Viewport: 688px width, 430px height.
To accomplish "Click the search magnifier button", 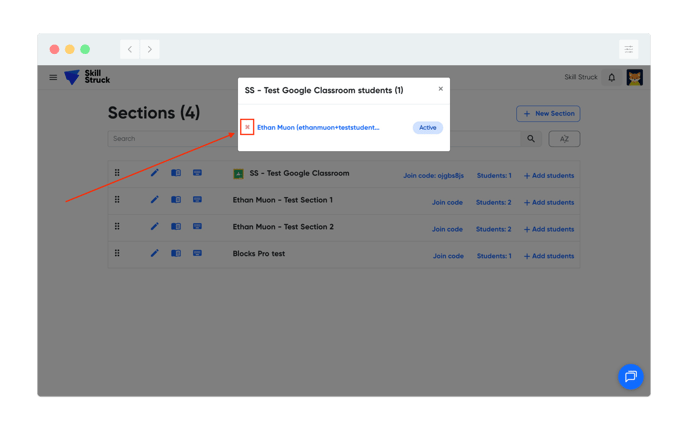I will click(x=531, y=139).
